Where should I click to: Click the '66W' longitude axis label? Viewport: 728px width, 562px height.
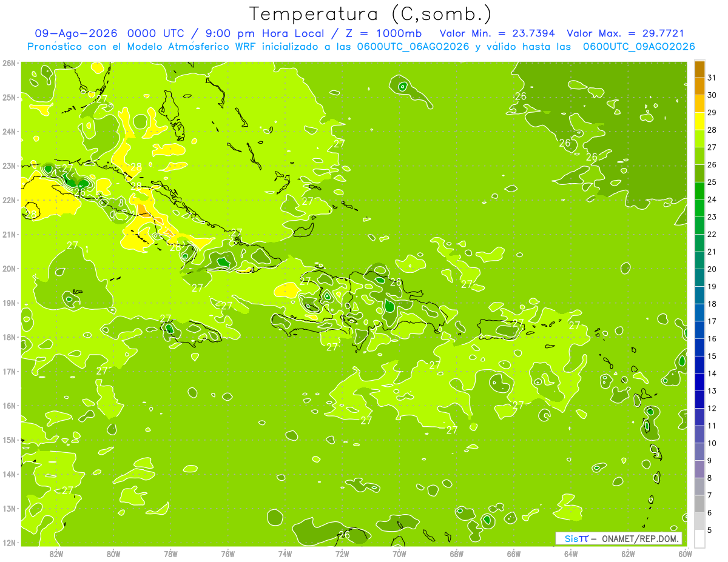(514, 554)
